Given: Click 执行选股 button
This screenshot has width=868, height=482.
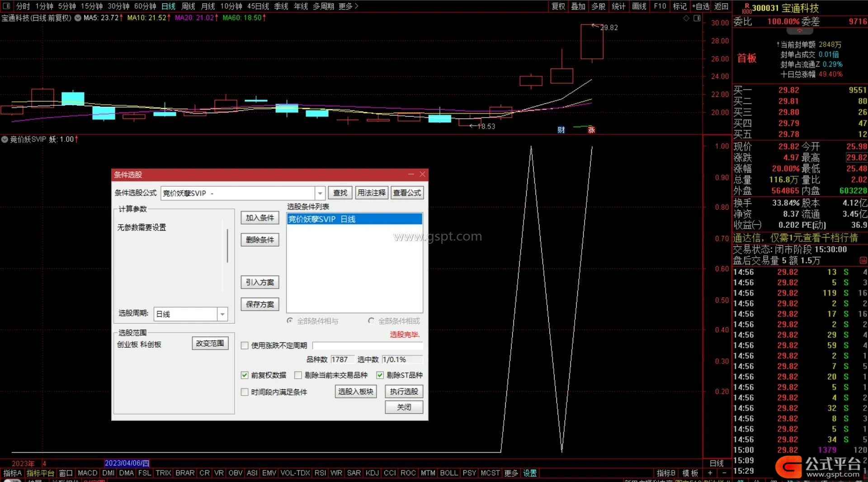Looking at the screenshot, I should tap(404, 392).
